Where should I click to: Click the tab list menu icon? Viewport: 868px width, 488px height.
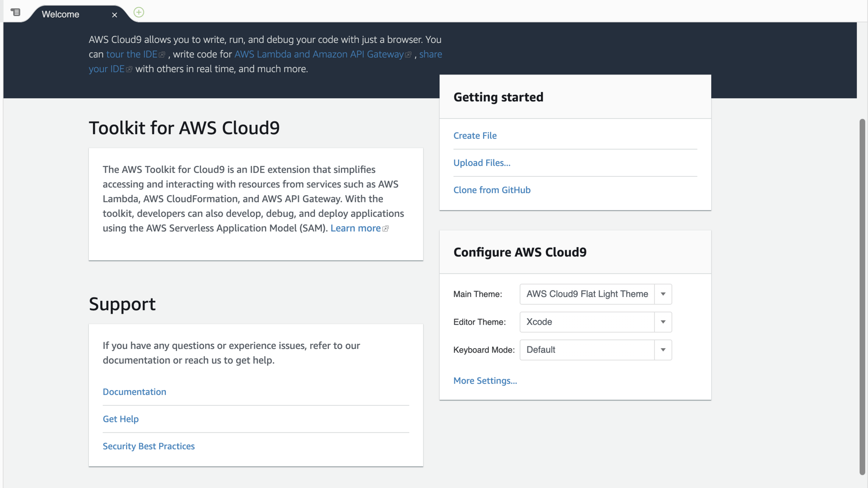(x=16, y=12)
